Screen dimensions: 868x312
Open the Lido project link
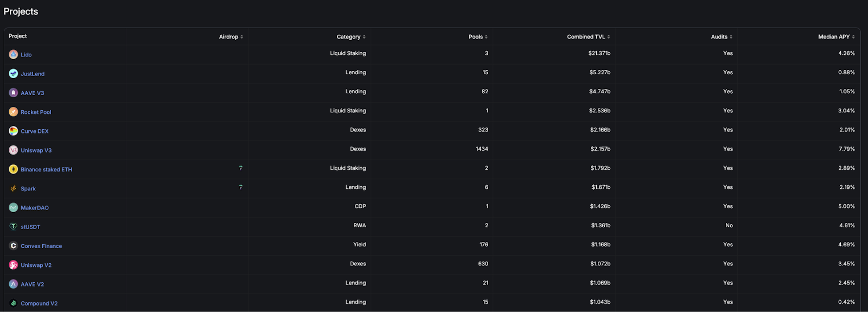[26, 55]
